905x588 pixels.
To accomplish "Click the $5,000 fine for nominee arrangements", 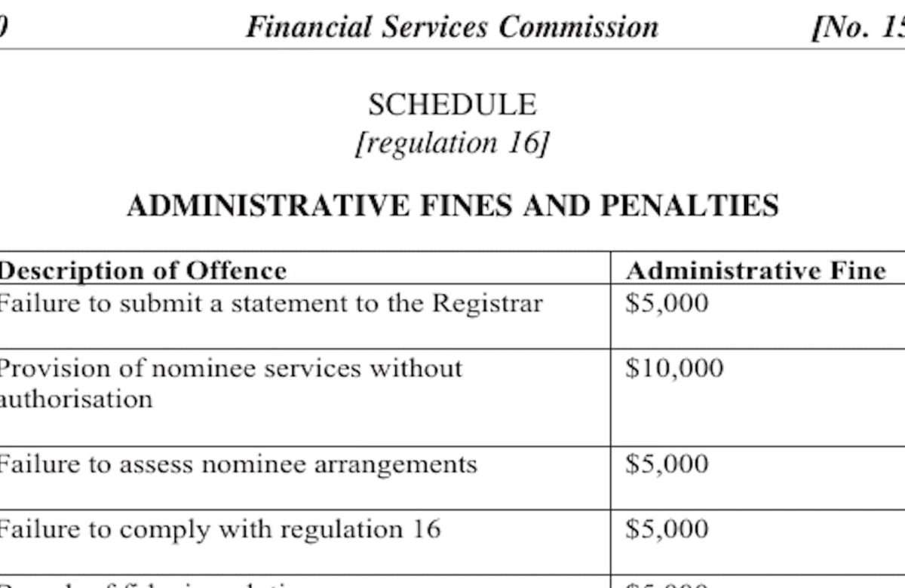I will 667,464.
